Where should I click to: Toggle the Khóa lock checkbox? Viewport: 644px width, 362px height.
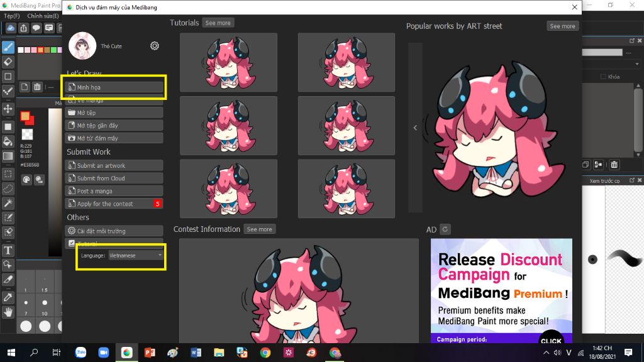603,77
